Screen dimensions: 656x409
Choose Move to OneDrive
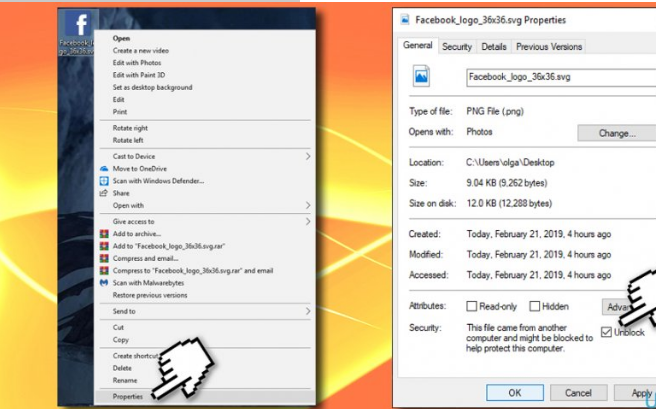tap(140, 169)
